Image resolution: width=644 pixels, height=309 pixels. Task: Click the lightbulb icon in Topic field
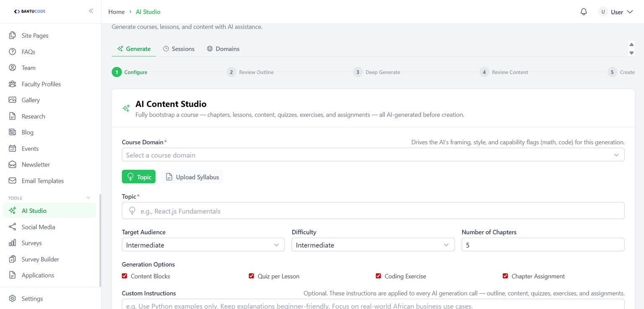tap(132, 211)
